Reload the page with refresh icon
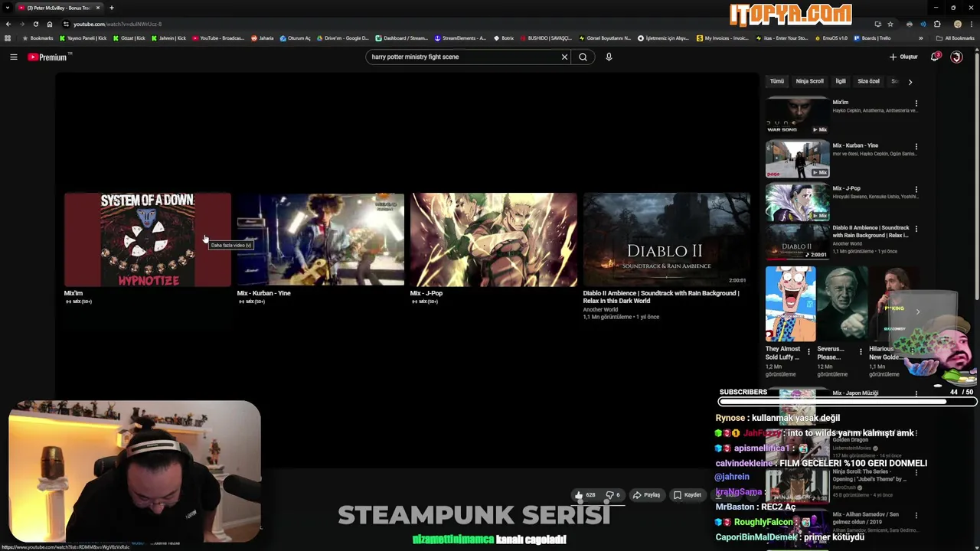The height and width of the screenshot is (551, 980). 35,24
